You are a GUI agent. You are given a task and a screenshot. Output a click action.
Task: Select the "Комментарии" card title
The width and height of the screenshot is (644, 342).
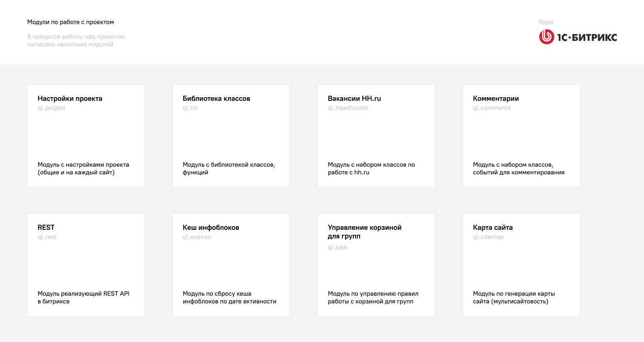(496, 99)
